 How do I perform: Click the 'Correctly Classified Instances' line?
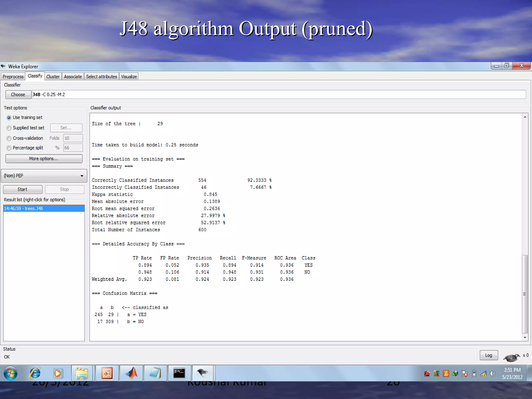pyautogui.click(x=182, y=180)
